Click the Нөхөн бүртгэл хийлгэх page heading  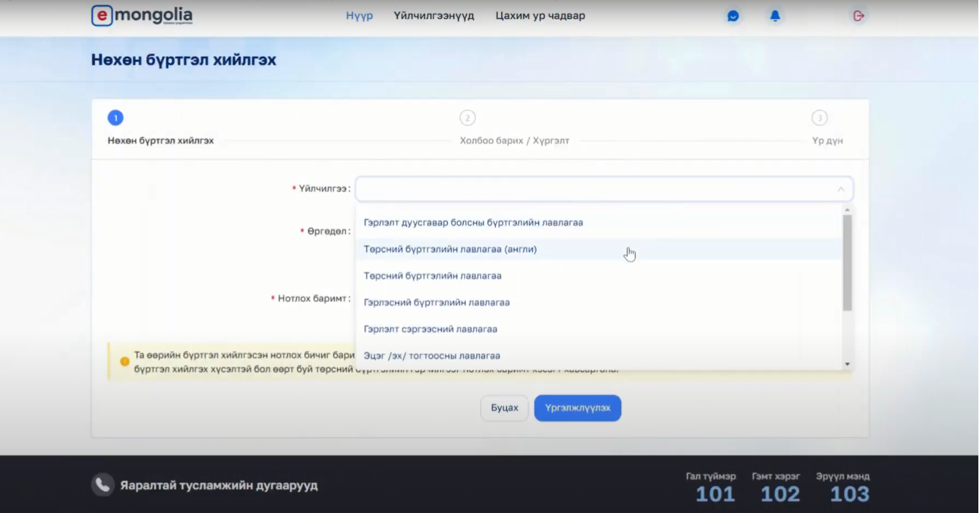pos(184,60)
